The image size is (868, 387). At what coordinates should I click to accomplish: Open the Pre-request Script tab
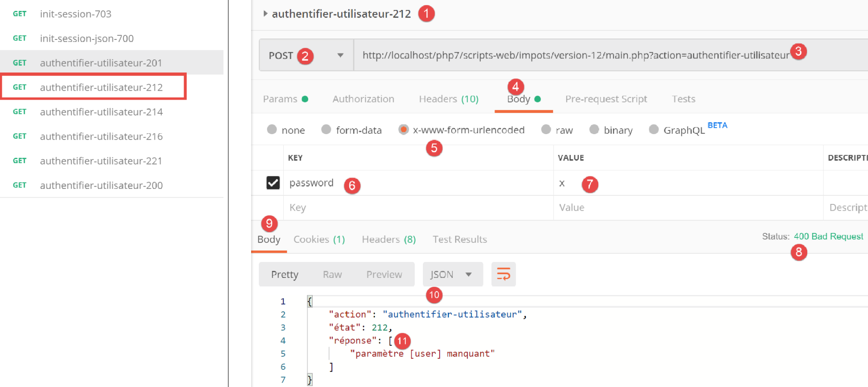[x=606, y=99]
